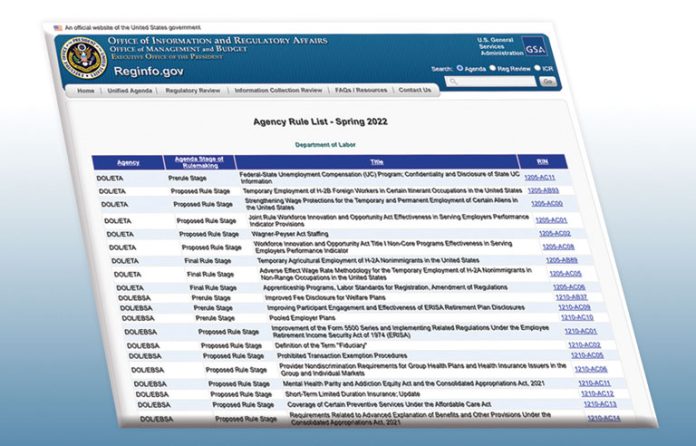Click the Office of Information and Regulatory Affairs header

coord(218,41)
